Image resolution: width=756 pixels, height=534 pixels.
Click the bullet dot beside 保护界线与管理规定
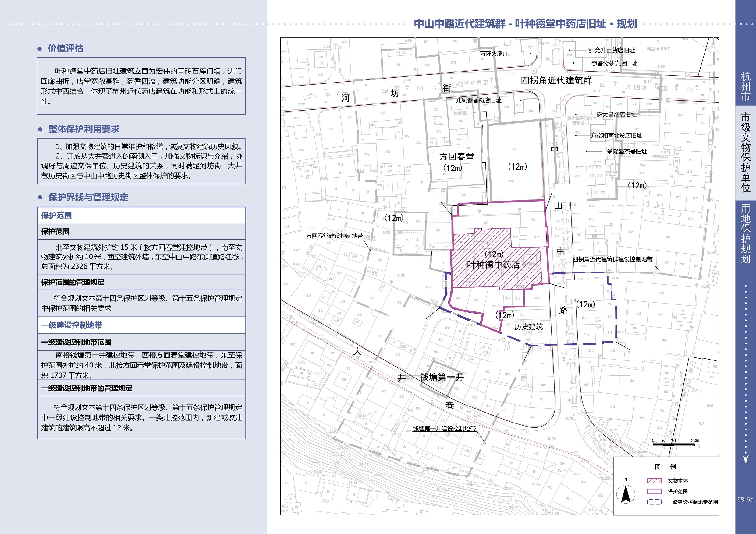click(x=40, y=197)
